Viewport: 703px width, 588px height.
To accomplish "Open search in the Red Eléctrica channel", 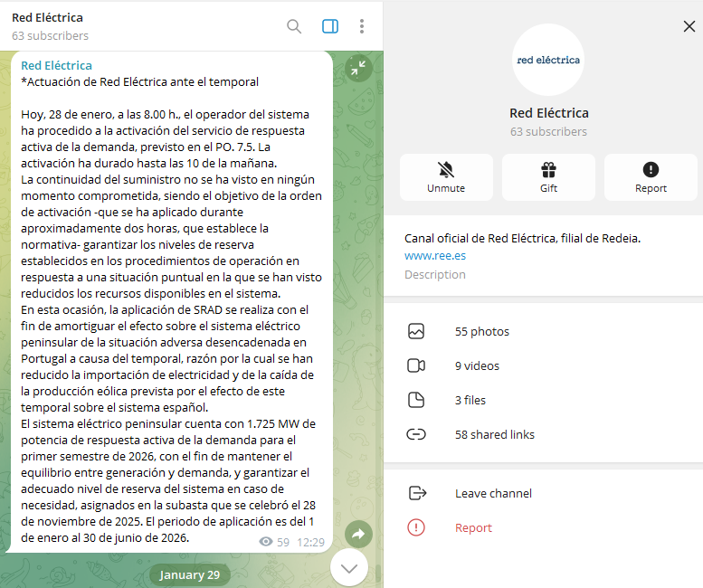I will [x=294, y=26].
